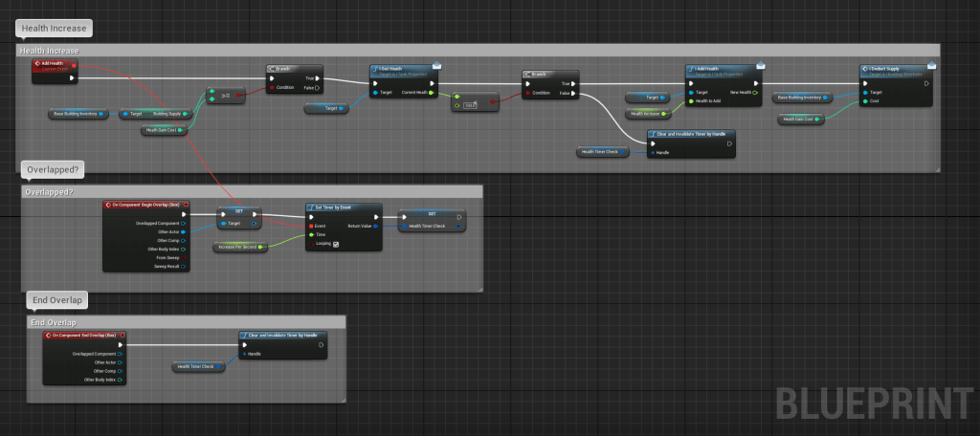
Task: Click the On Component End Overlap event icon
Action: pyautogui.click(x=48, y=334)
